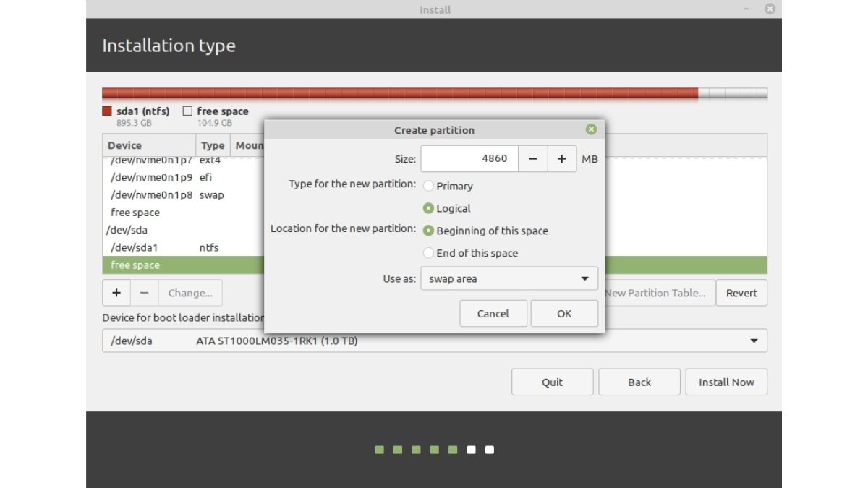
Task: Click the Change button
Action: click(190, 293)
